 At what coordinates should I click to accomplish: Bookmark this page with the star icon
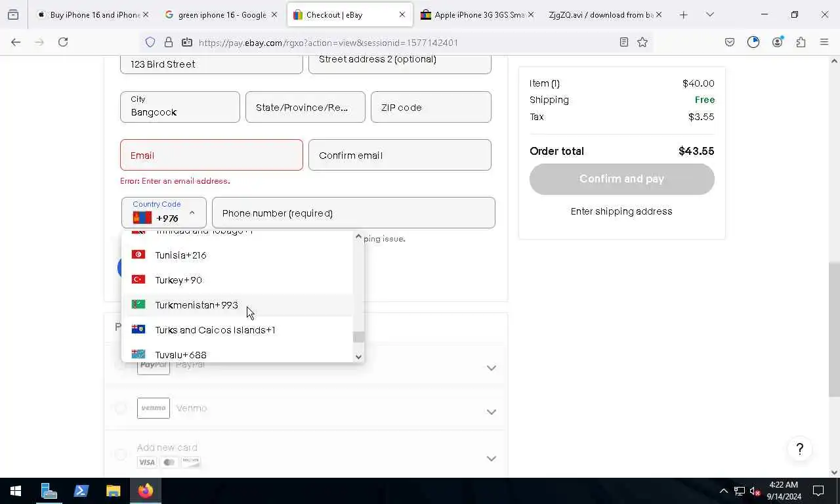(x=642, y=42)
